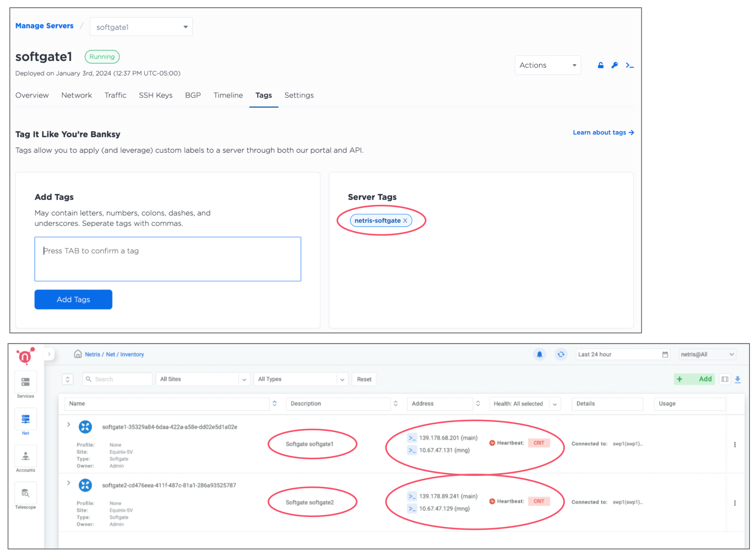This screenshot has width=756, height=560.
Task: Click the download icon next to Add
Action: 737,379
